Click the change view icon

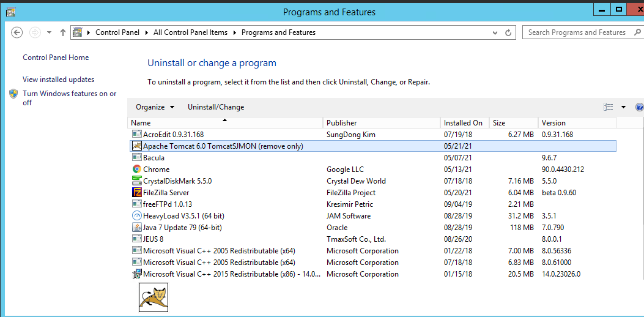[x=608, y=107]
